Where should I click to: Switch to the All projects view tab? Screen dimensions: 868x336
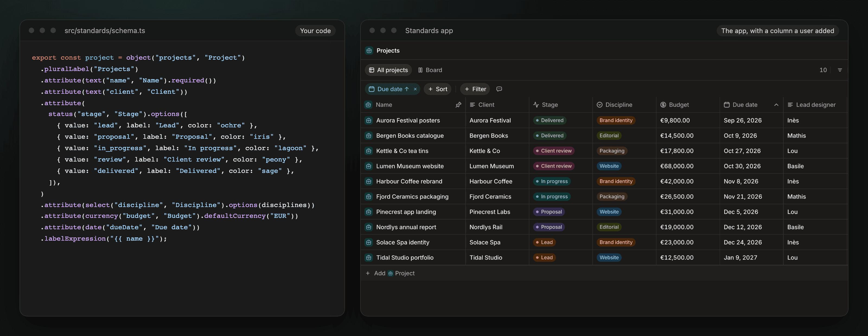coord(388,70)
